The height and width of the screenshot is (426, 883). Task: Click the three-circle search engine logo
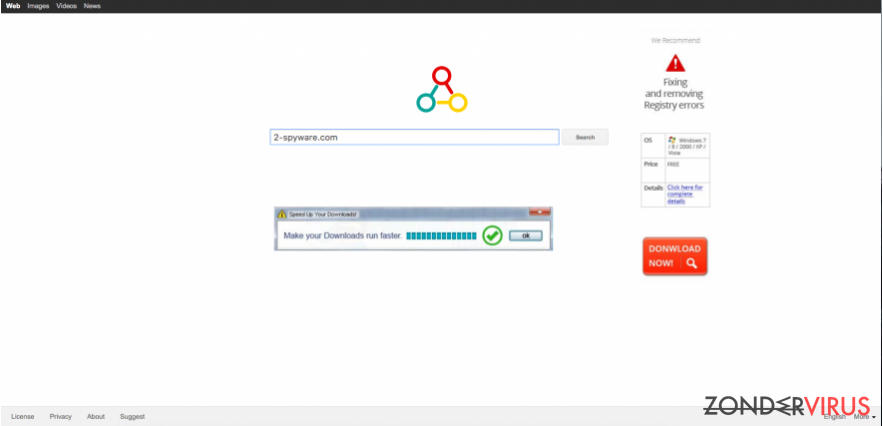442,89
